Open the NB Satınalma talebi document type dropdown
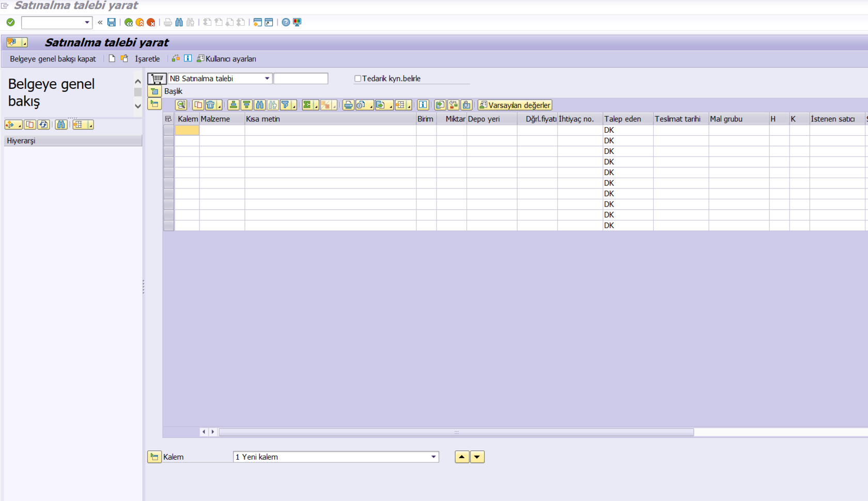 point(267,79)
